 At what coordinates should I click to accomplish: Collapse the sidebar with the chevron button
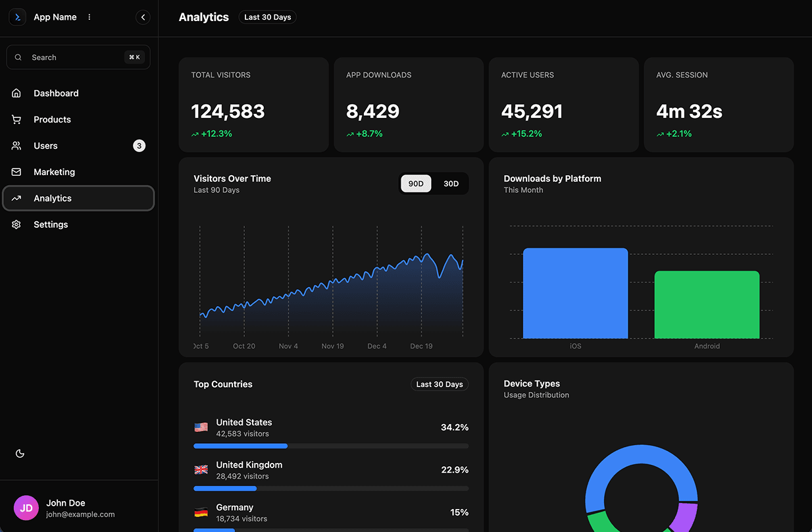click(143, 17)
